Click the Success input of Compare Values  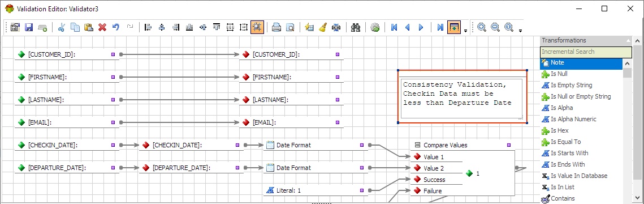pyautogui.click(x=436, y=180)
